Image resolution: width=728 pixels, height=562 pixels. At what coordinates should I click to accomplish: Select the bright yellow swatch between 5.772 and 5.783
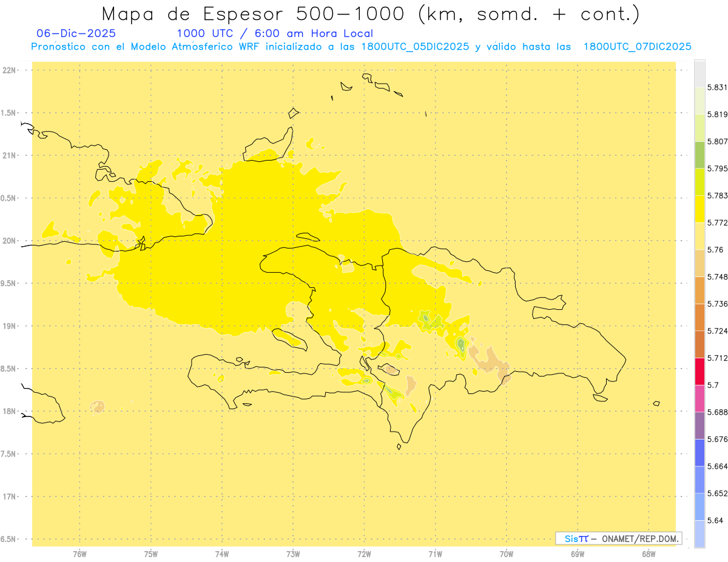(x=699, y=209)
